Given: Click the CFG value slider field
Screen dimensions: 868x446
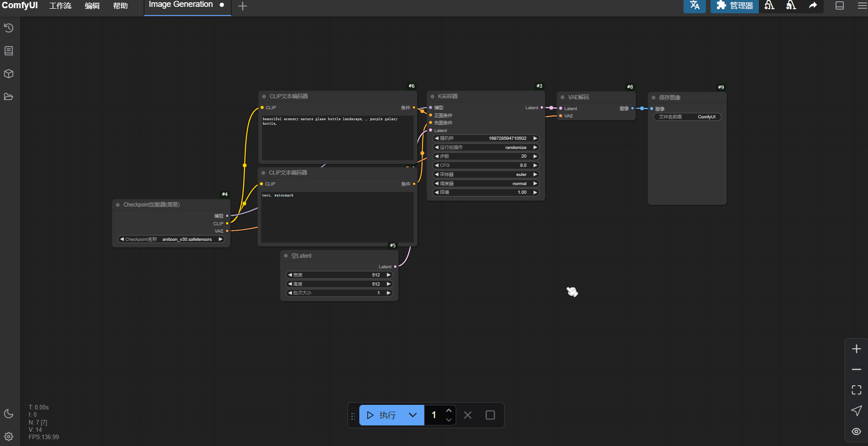Looking at the screenshot, I should point(485,165).
